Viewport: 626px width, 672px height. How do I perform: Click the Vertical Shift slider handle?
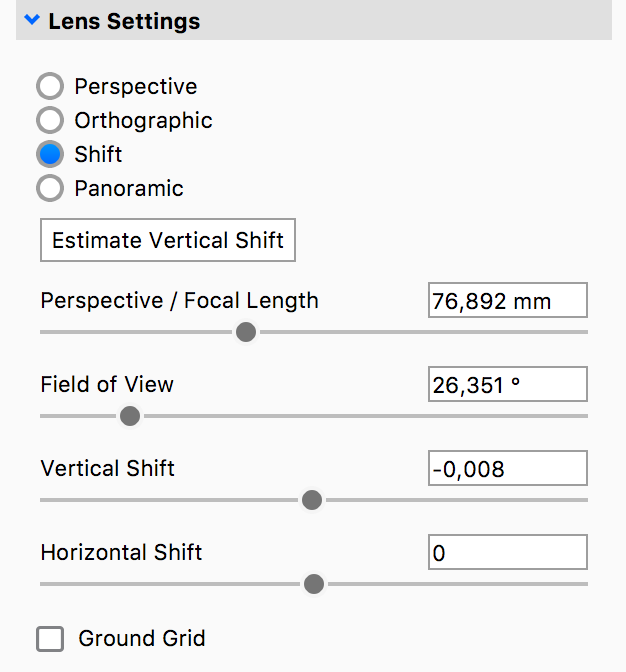click(312, 500)
